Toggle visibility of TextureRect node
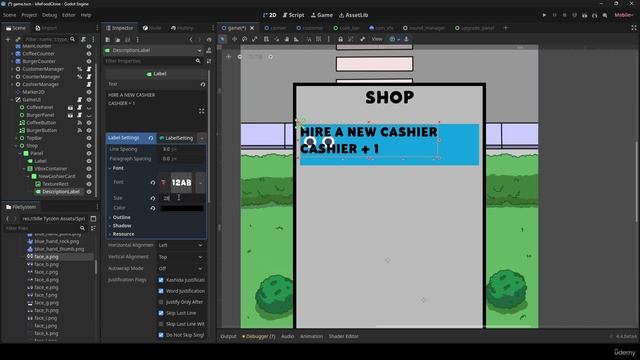The height and width of the screenshot is (360, 640). click(x=89, y=184)
